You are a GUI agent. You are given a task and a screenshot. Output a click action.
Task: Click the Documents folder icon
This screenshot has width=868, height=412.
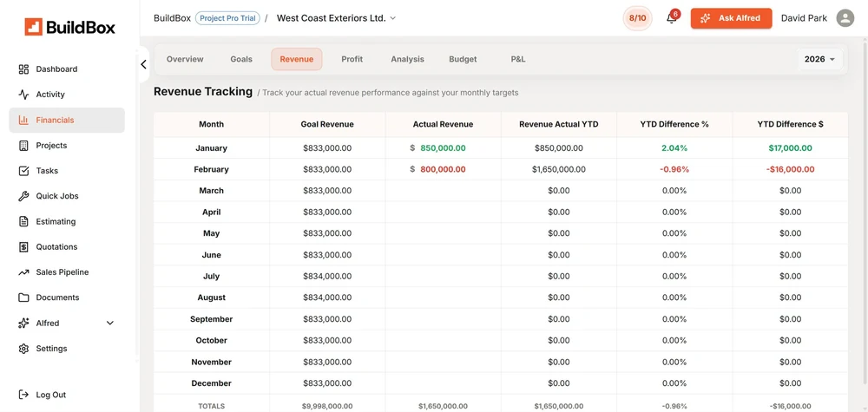coord(23,298)
